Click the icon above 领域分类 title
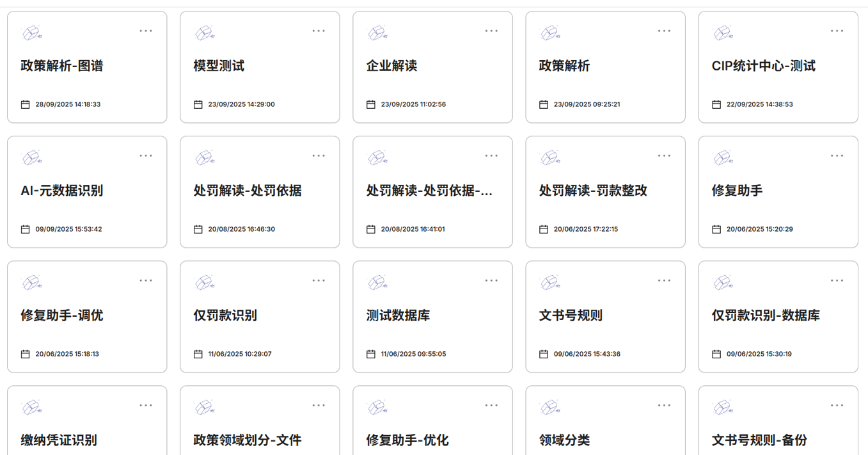Viewport: 868px width, 455px height. (x=549, y=406)
